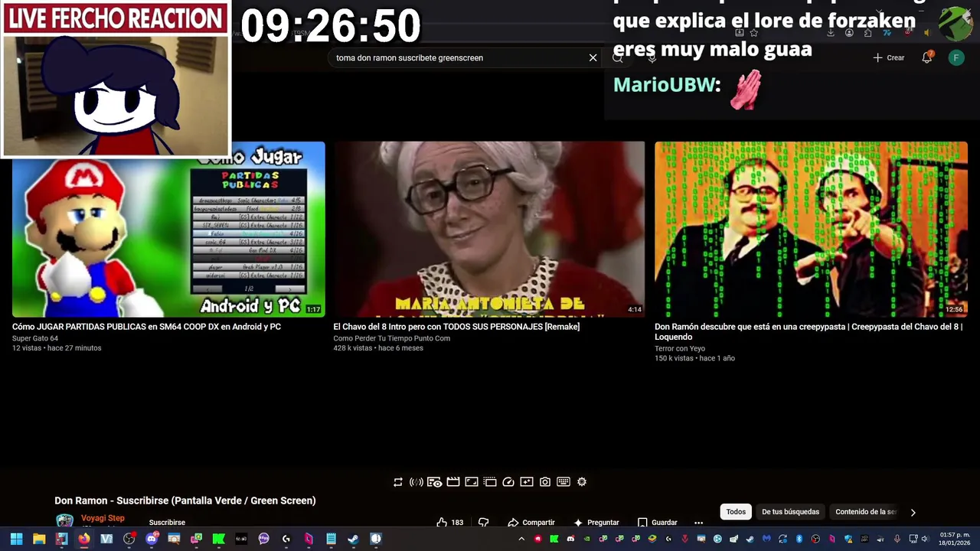This screenshot has width=980, height=551.
Task: Open the green F account avatar
Action: 956,57
